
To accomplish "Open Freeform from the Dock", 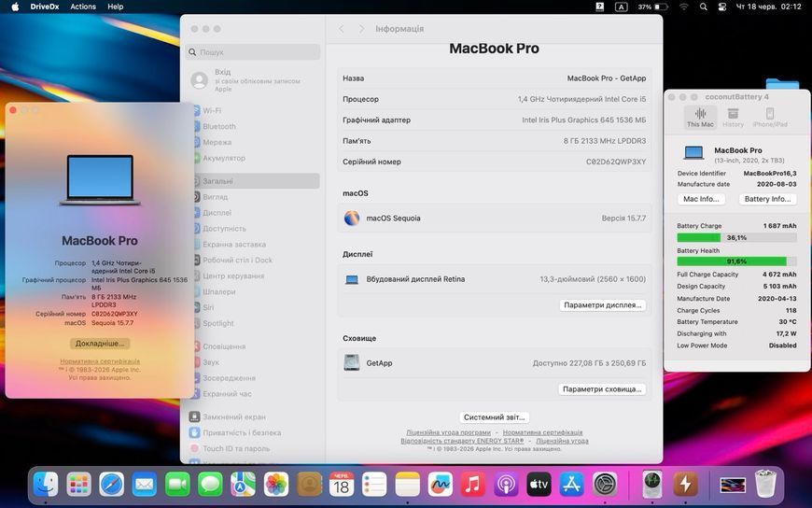I will (441, 485).
